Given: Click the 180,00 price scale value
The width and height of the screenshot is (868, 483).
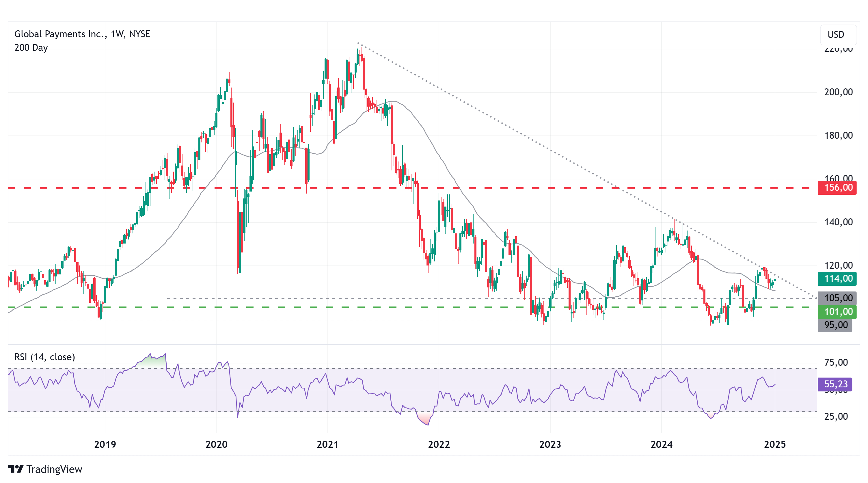Looking at the screenshot, I should (838, 135).
